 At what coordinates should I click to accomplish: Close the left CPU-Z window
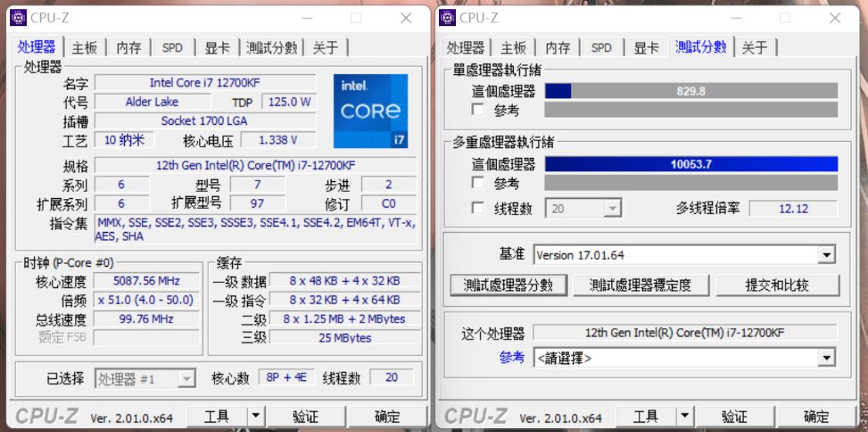406,19
